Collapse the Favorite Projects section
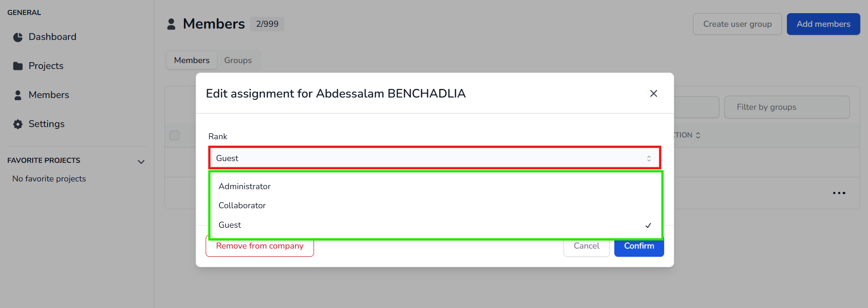 tap(141, 161)
